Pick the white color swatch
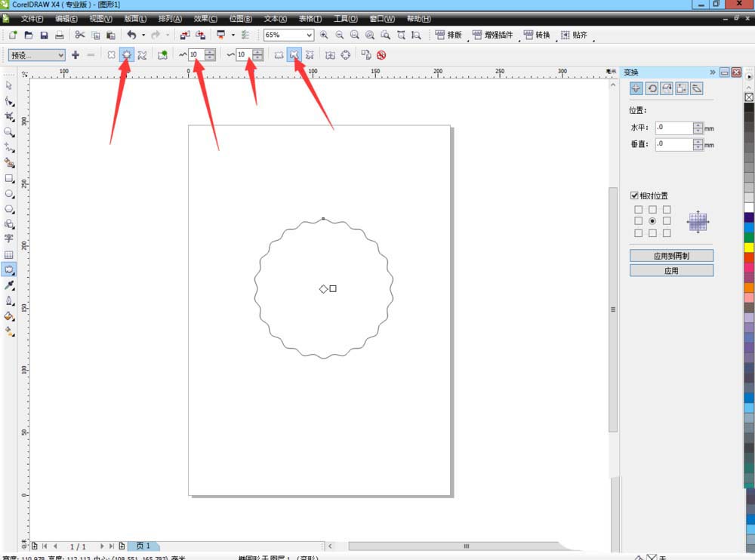755x560 pixels. (749, 208)
